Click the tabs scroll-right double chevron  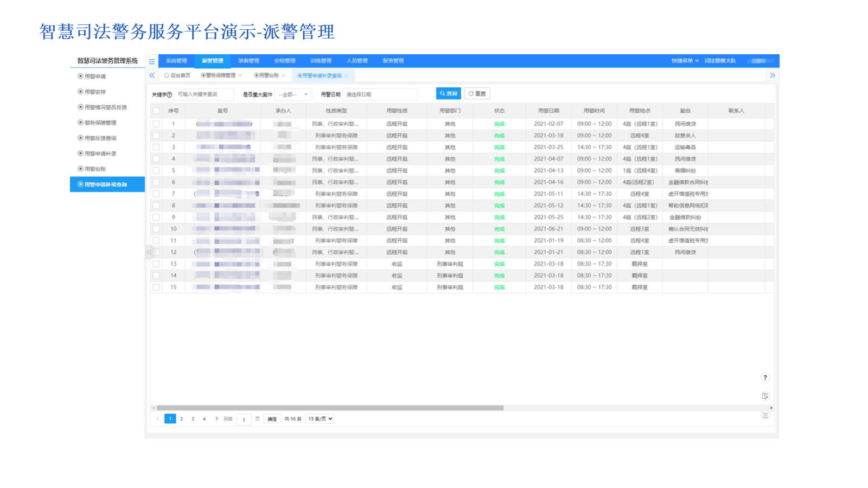773,75
